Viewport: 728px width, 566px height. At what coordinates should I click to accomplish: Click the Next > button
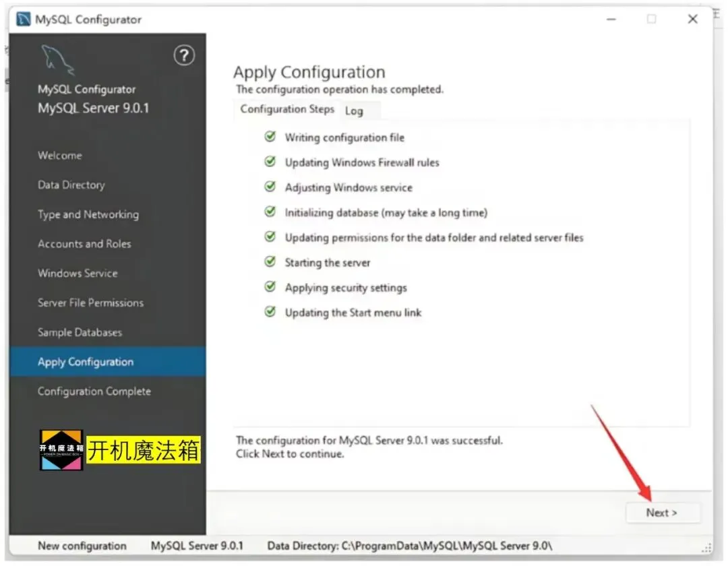662,513
